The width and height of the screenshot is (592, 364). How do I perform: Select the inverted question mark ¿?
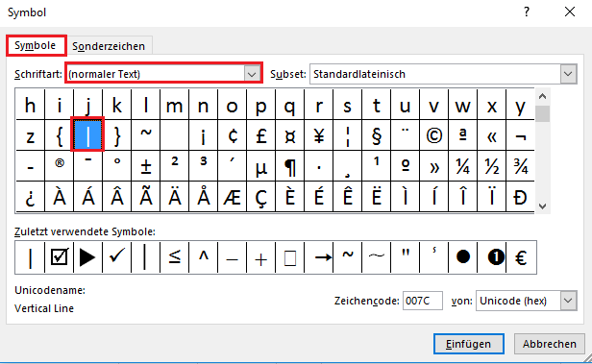point(30,197)
